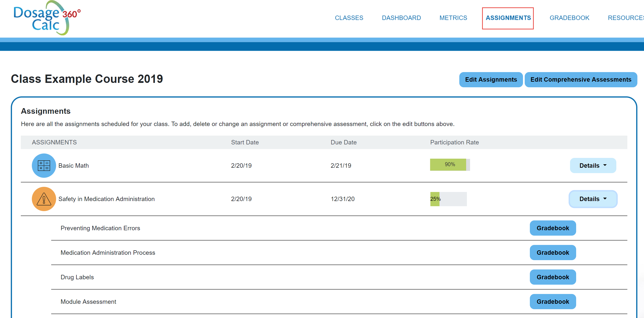Go to the DASHBOARD tab
Image resolution: width=644 pixels, height=318 pixels.
[x=401, y=18]
